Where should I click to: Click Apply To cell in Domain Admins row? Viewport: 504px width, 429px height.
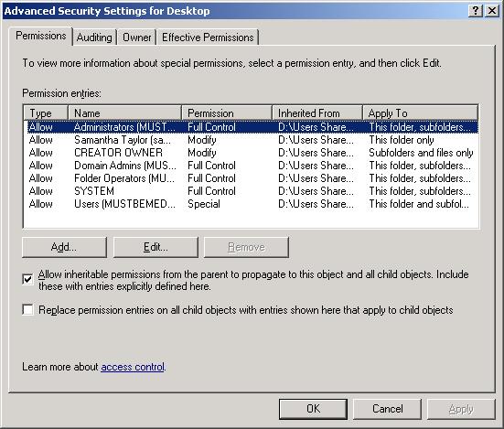[420, 166]
